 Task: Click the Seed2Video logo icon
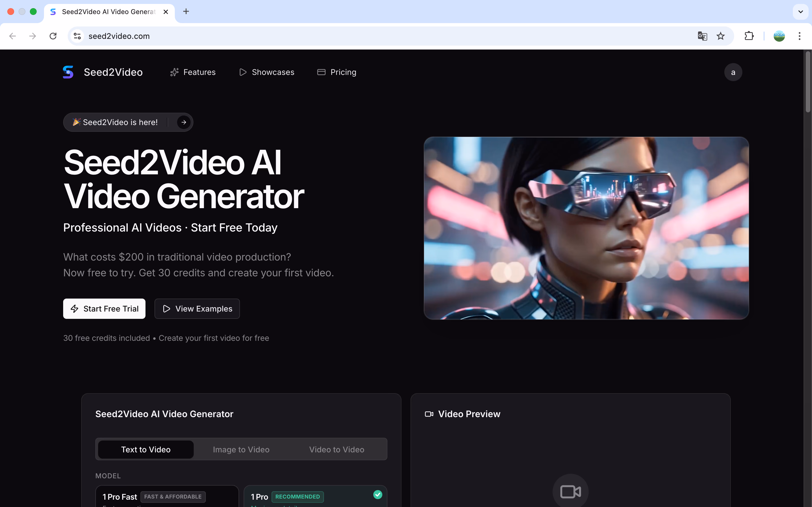point(68,72)
